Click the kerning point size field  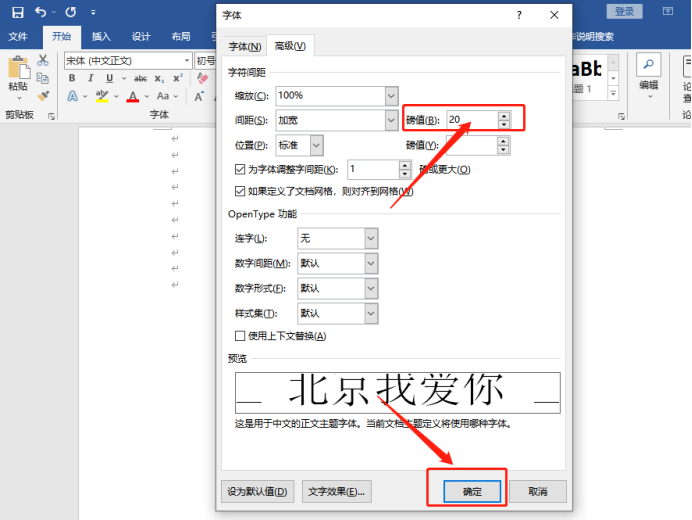click(373, 170)
